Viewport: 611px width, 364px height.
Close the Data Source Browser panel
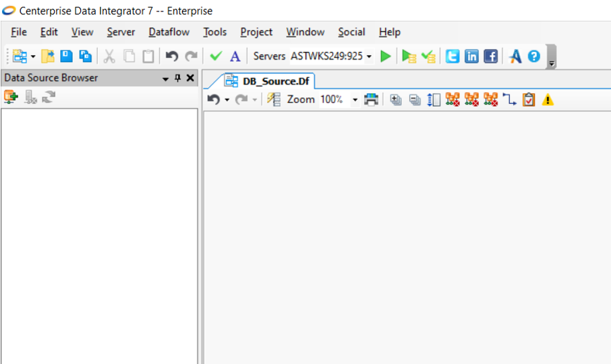point(190,78)
